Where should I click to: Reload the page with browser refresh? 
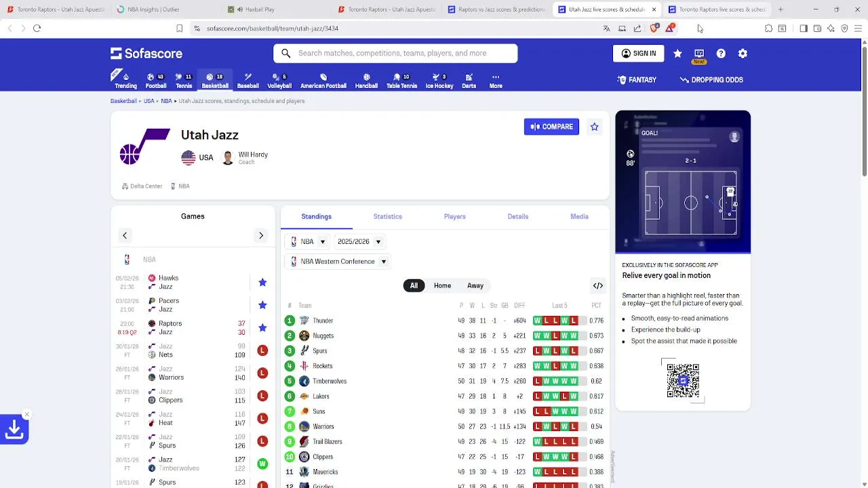(37, 28)
